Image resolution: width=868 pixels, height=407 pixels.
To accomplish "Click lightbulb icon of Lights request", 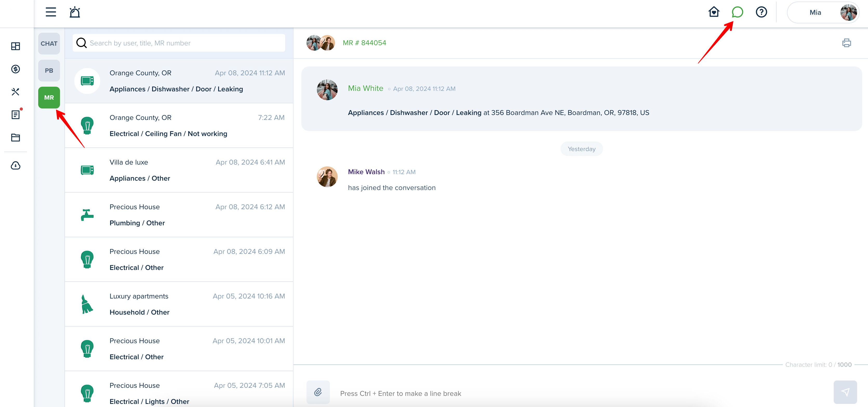I will (x=87, y=393).
